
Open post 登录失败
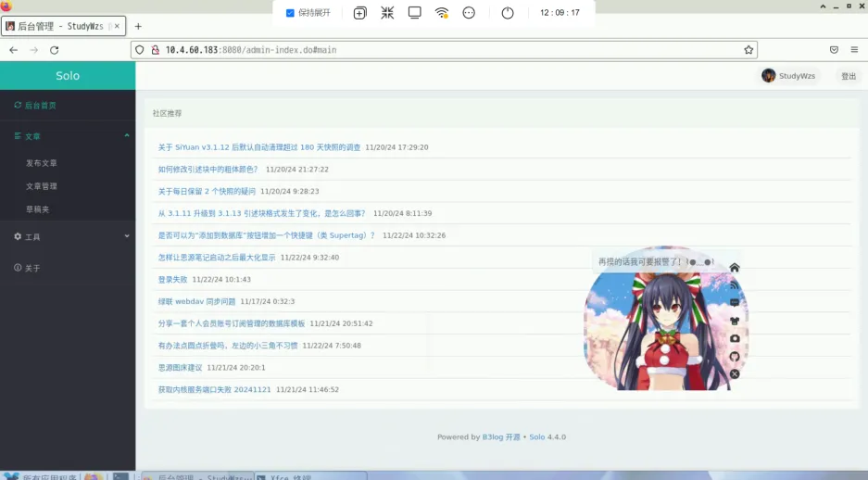172,280
